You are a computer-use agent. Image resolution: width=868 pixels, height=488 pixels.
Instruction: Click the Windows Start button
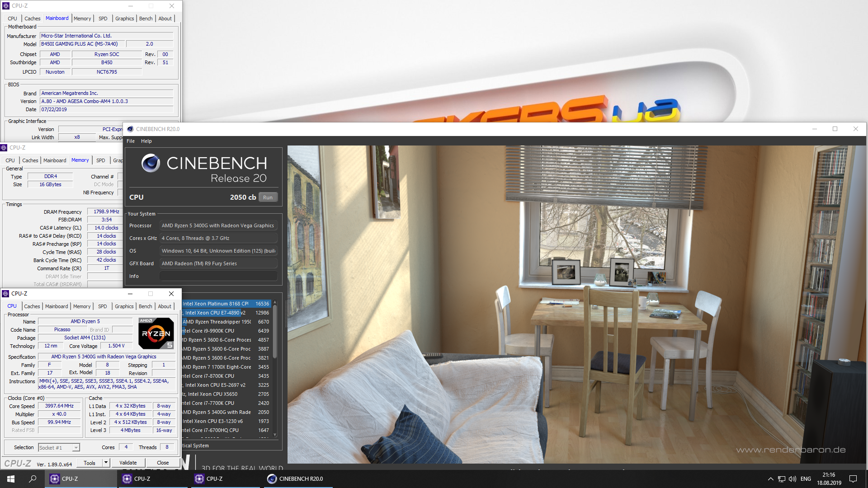pos(11,479)
